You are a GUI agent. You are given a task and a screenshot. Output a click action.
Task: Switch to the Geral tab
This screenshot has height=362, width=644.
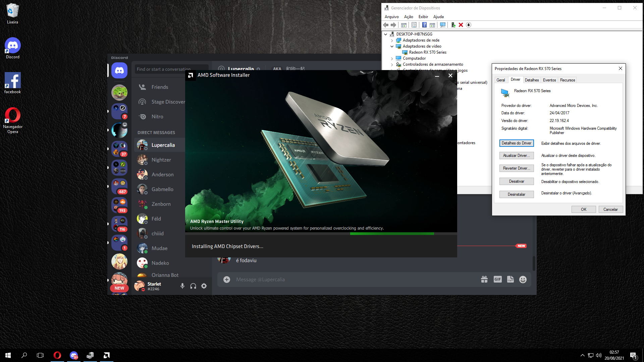pos(501,80)
